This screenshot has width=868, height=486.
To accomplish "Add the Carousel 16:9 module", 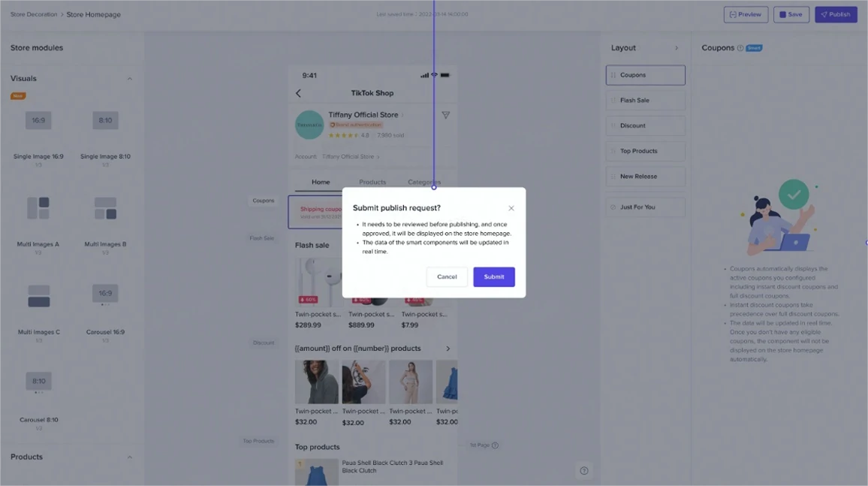I will point(105,294).
